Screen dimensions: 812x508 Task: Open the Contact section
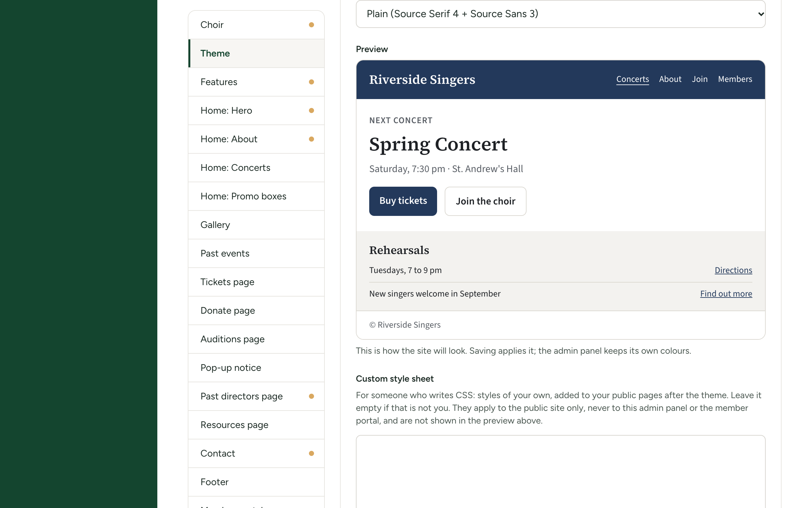pyautogui.click(x=256, y=453)
